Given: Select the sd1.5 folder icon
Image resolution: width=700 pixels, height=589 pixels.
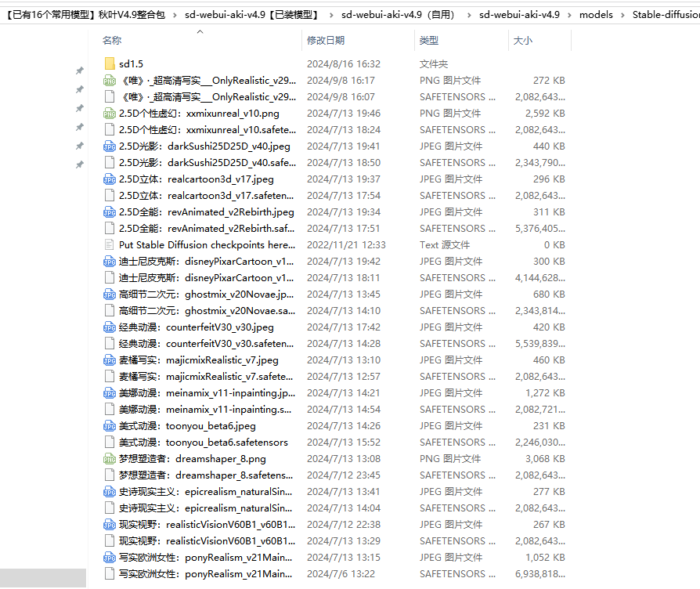Looking at the screenshot, I should click(x=110, y=64).
